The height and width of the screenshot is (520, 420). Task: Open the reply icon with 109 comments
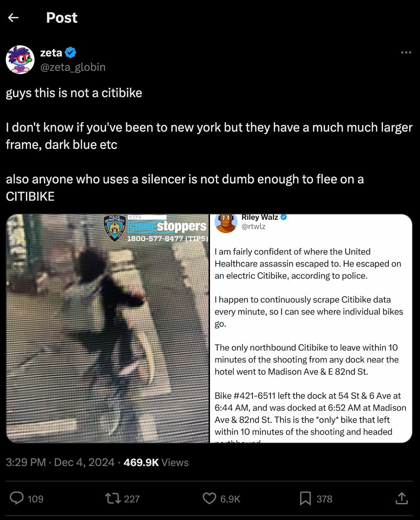[x=17, y=498]
